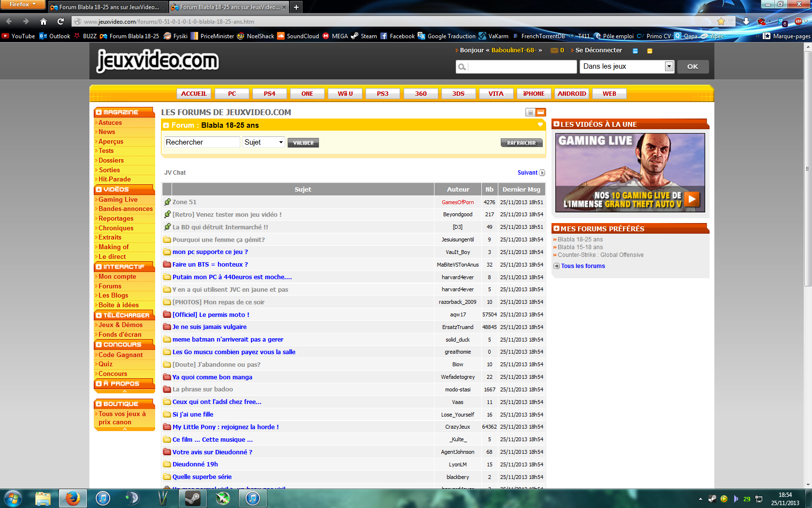Collapse the Mes forums préférés panel
This screenshot has height=508, width=812.
(556, 228)
